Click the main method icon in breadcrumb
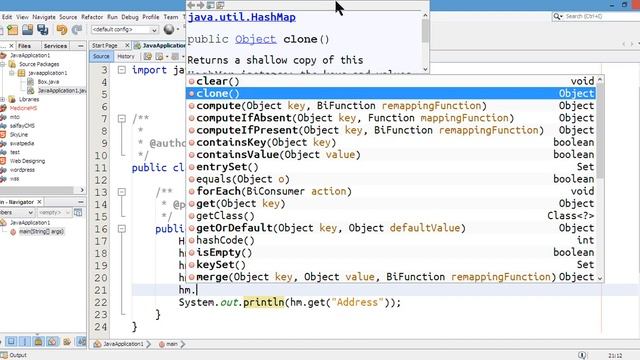 [162, 344]
